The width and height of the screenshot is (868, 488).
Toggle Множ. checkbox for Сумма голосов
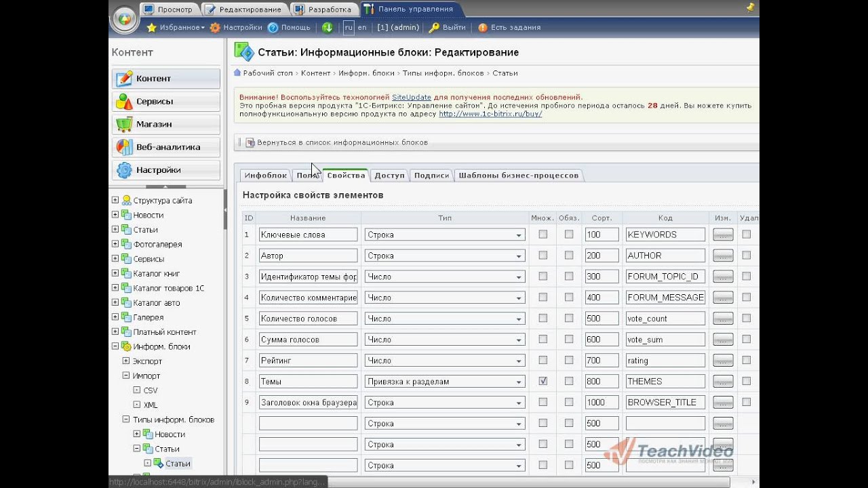pos(543,339)
